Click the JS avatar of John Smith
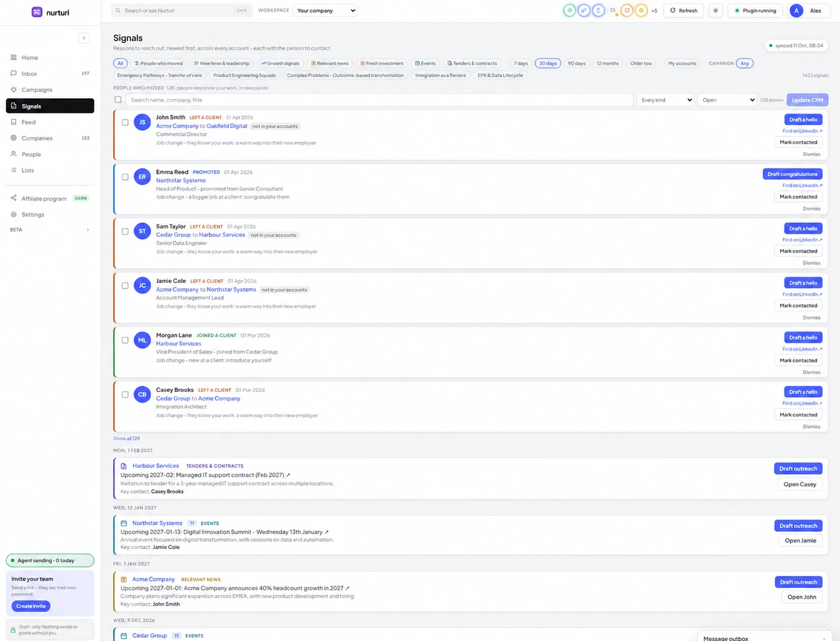Image resolution: width=840 pixels, height=641 pixels. 142,122
